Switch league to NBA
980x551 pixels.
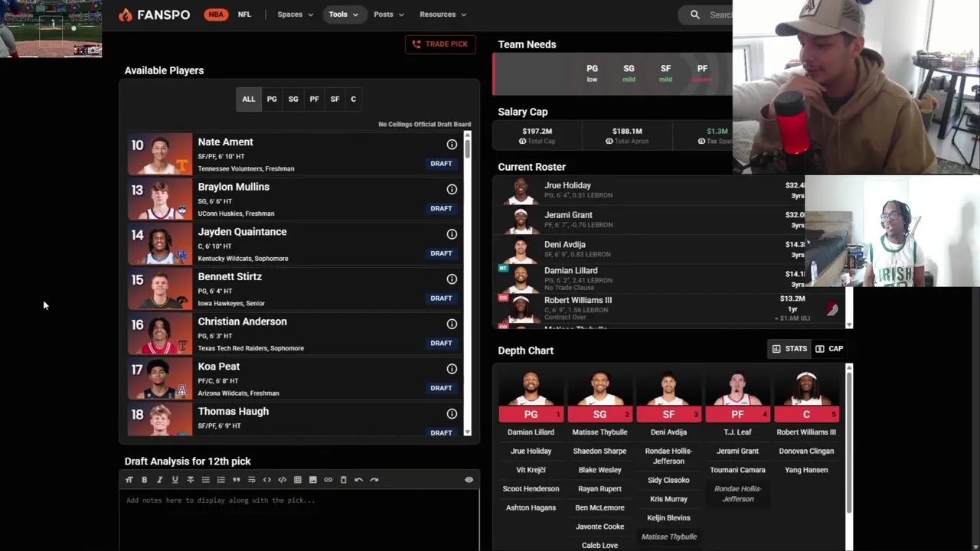(x=216, y=15)
